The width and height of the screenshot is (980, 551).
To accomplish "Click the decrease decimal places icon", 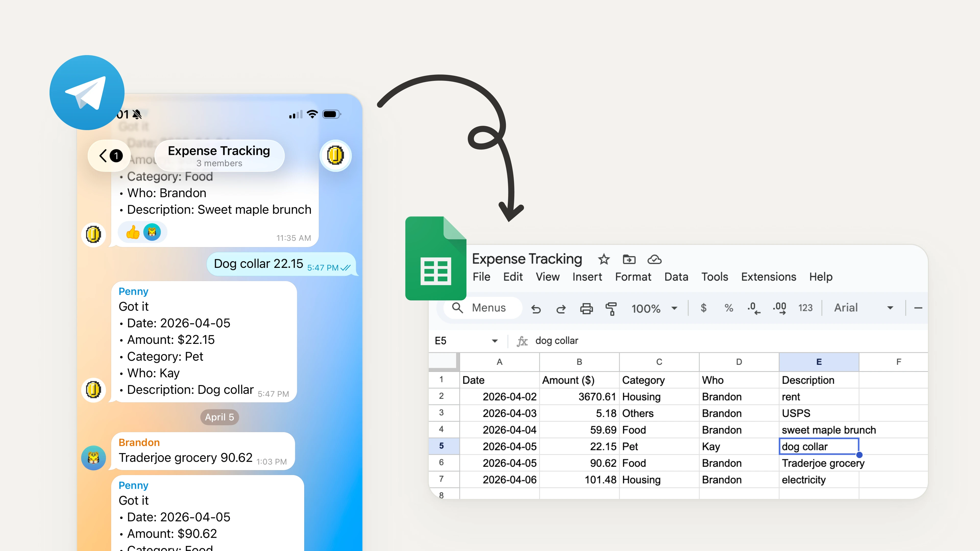I will pos(753,308).
